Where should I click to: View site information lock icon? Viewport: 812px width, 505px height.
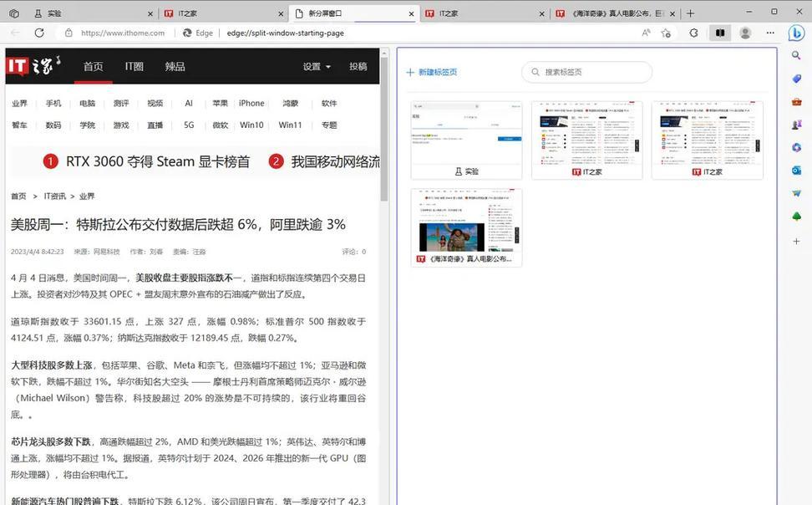69,33
